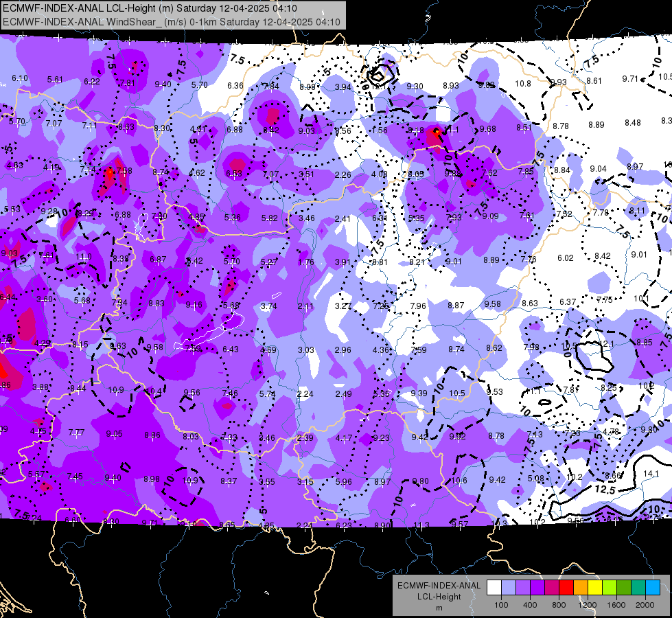The image size is (672, 618).
Task: Click the wind shear value 3.03
Action: (x=306, y=350)
